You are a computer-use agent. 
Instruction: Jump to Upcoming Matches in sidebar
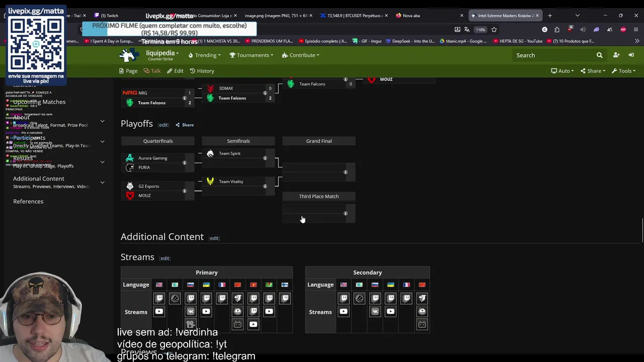click(39, 102)
